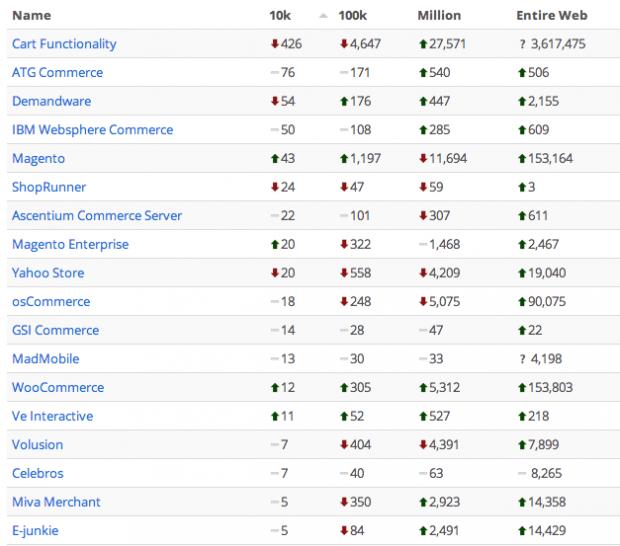Click green up arrow beside 176
The height and width of the screenshot is (546, 620).
pos(344,101)
